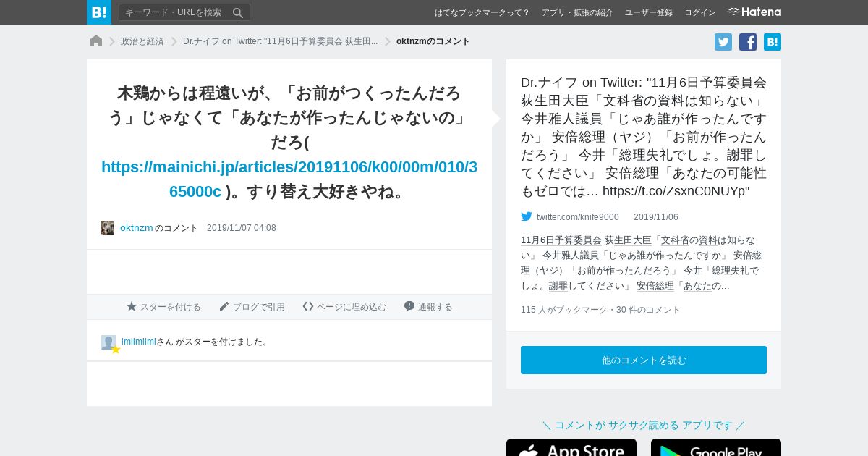Click the 2019/11/06 entry date
Screen dimensions: 868x456
(x=656, y=217)
